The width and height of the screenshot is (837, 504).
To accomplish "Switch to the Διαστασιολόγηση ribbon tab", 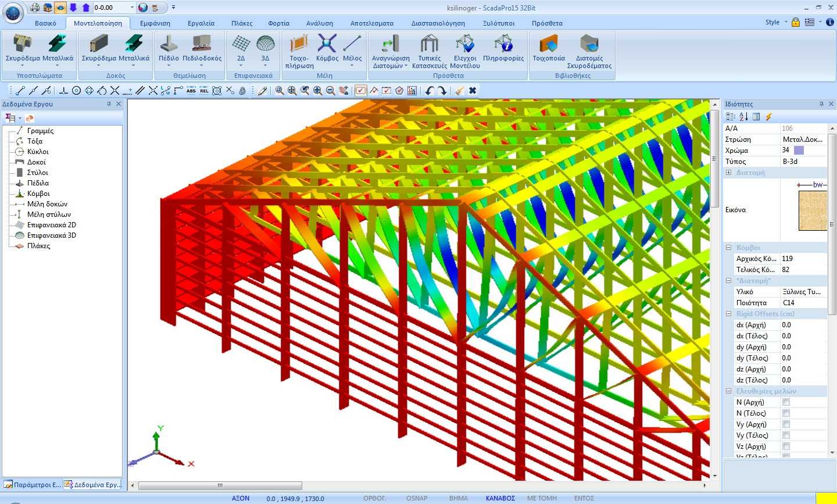I will point(438,23).
